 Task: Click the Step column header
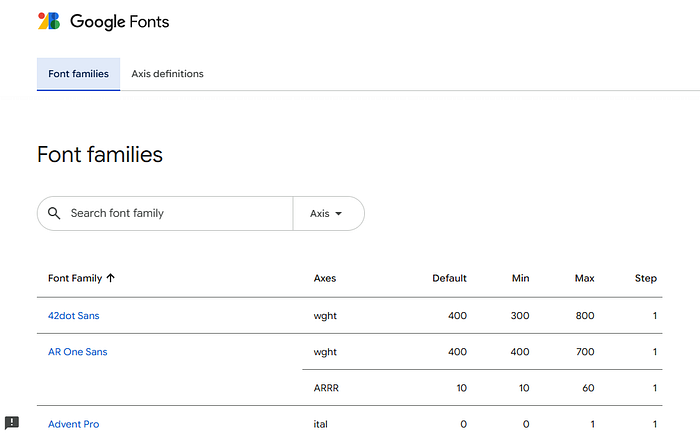(x=646, y=278)
